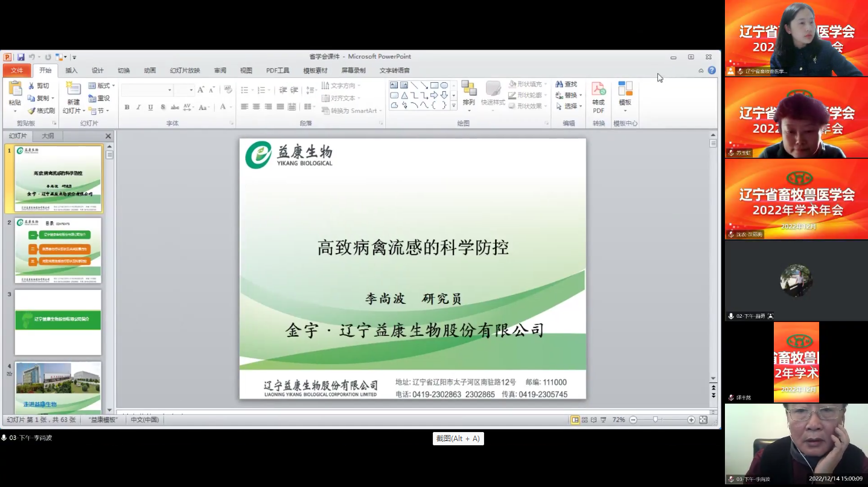Click the New Slide (新建幻灯片) icon
The image size is (868, 487).
[74, 89]
